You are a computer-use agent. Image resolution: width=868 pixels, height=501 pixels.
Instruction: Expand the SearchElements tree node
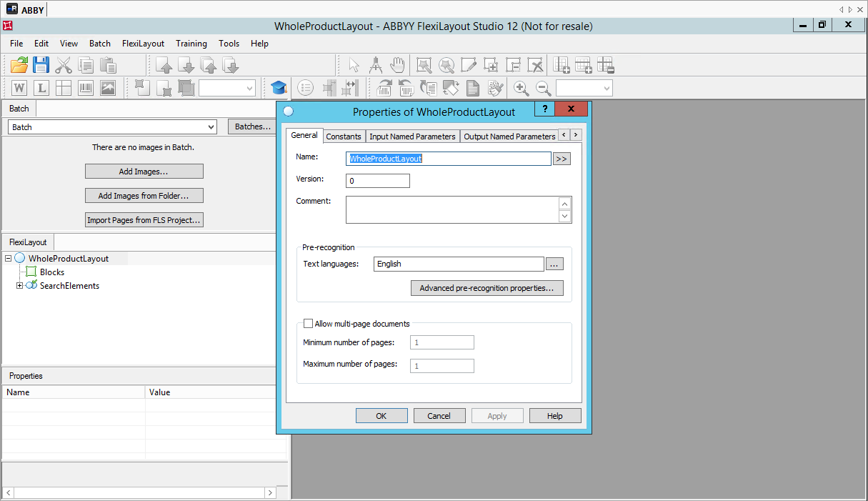tap(20, 286)
